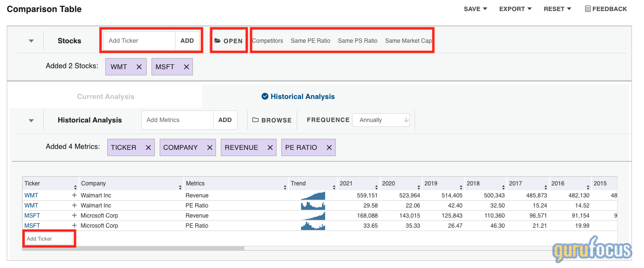The image size is (644, 268).
Task: Click plus icon beside WMT PE Ratio row
Action: (75, 206)
